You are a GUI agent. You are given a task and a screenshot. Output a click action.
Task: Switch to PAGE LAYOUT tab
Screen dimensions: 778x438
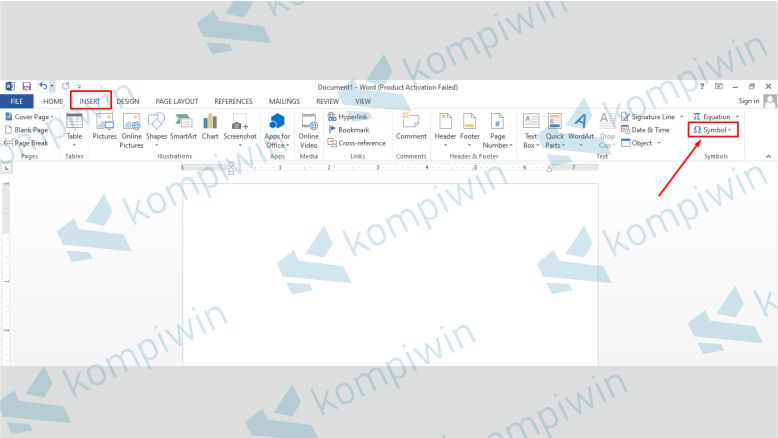click(177, 101)
